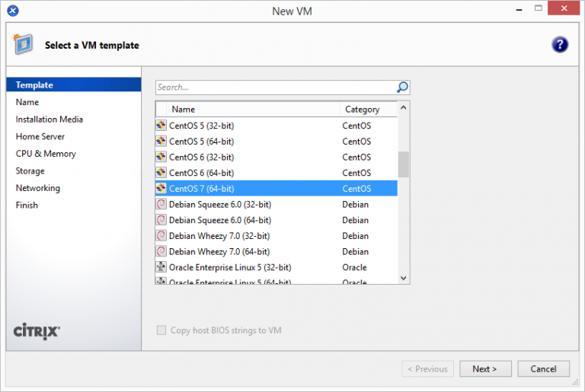The width and height of the screenshot is (585, 392).
Task: Click the Debian Wheezy 7.0 (64-bit) swirl icon
Action: pyautogui.click(x=161, y=251)
